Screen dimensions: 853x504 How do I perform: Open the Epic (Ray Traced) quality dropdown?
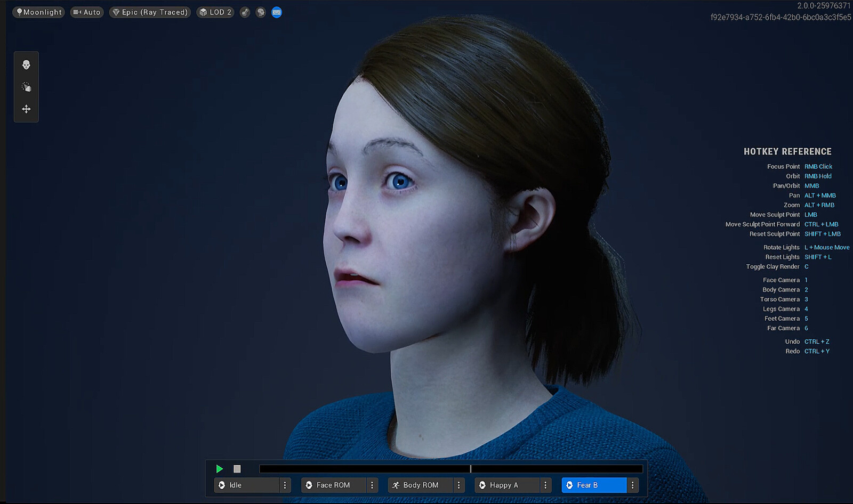point(150,12)
